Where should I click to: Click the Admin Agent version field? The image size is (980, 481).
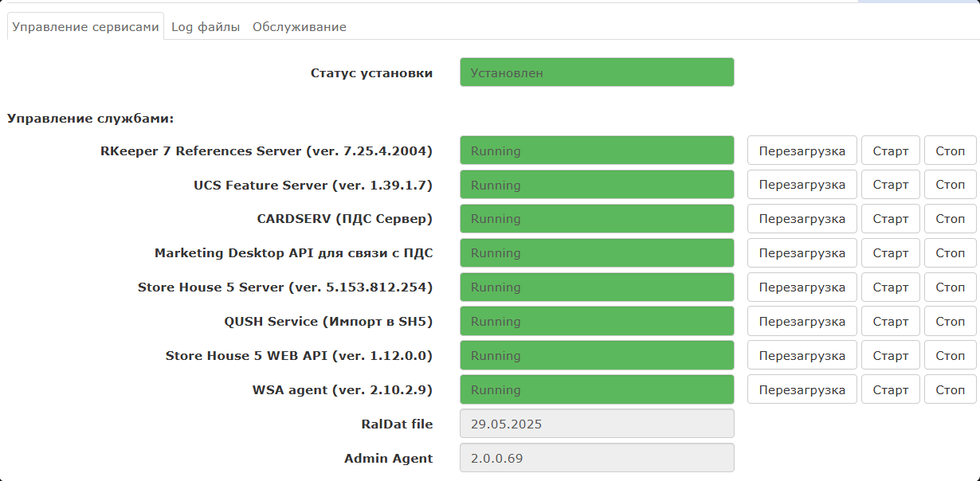click(x=596, y=458)
